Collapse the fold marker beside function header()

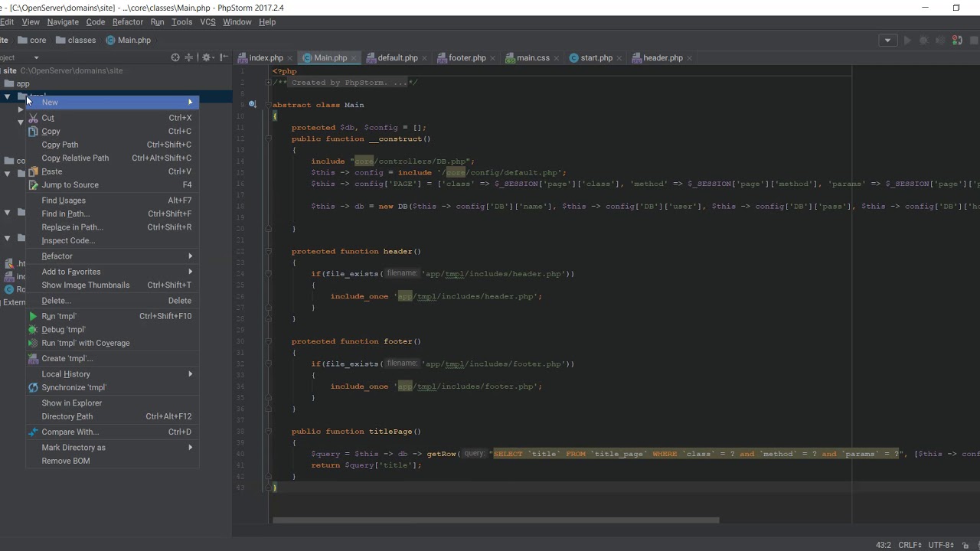(x=269, y=251)
